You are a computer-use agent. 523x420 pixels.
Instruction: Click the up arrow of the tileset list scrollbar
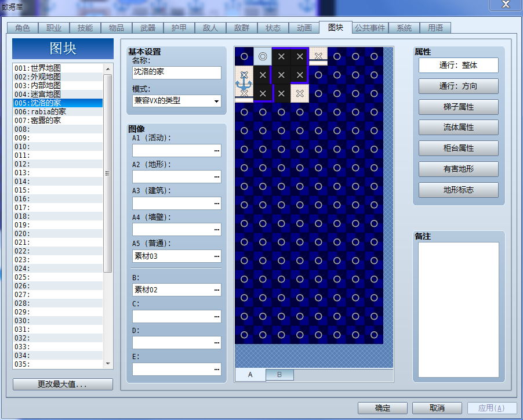pos(108,69)
